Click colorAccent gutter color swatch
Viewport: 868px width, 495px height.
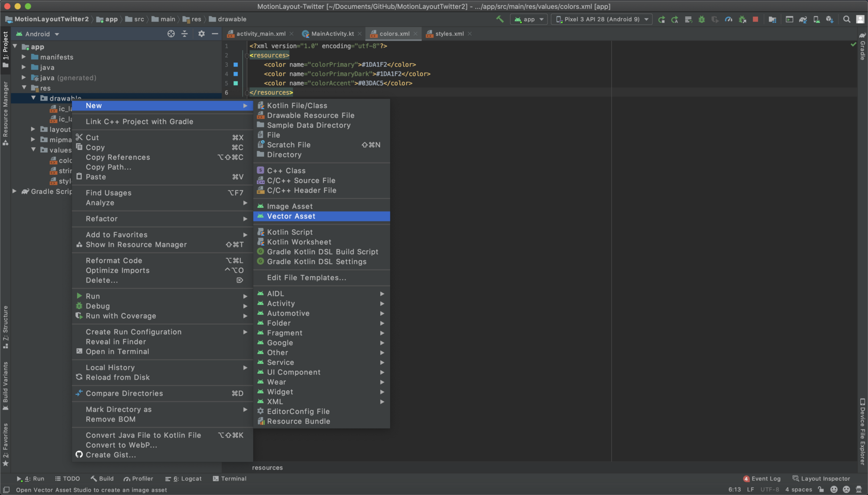tap(236, 83)
